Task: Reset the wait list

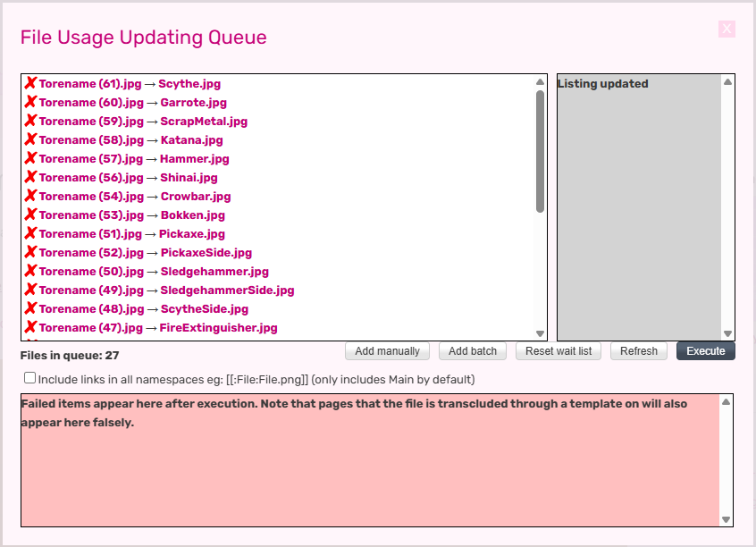Action: [x=558, y=351]
